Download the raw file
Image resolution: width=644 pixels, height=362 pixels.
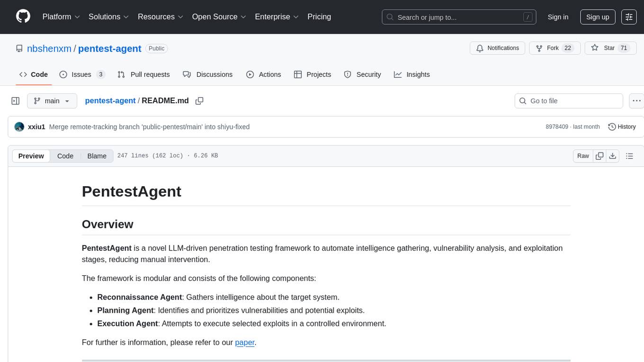[613, 156]
